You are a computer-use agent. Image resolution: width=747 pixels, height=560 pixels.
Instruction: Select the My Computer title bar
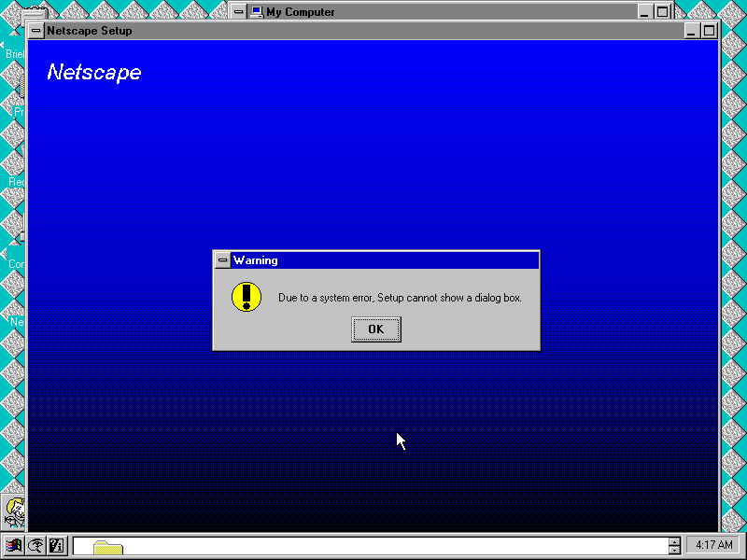tap(448, 12)
